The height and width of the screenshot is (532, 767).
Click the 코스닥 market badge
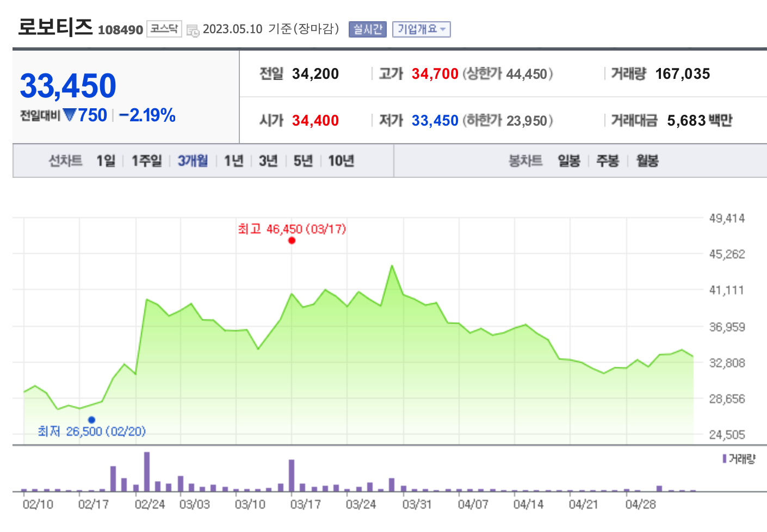coord(164,29)
